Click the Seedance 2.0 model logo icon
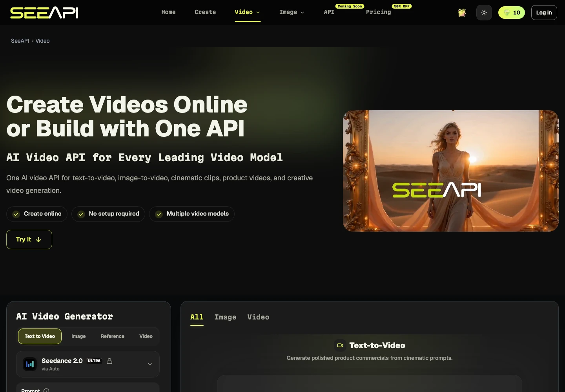The image size is (565, 392). (30, 364)
